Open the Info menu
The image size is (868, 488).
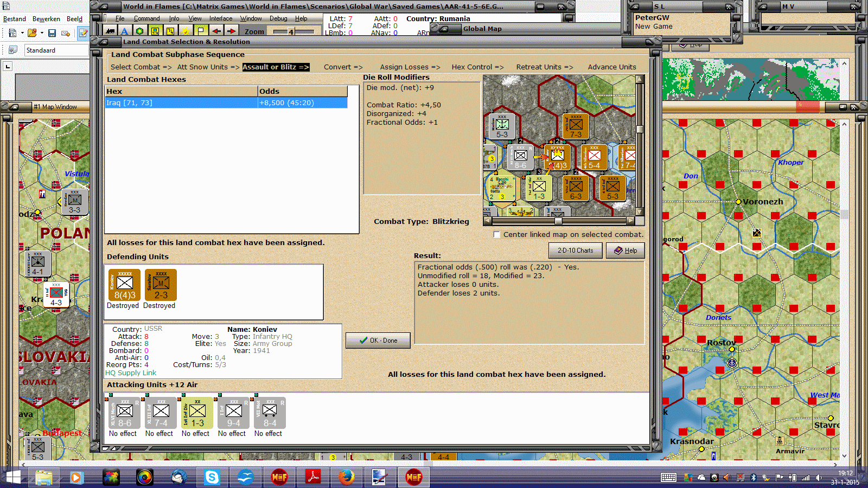[174, 18]
